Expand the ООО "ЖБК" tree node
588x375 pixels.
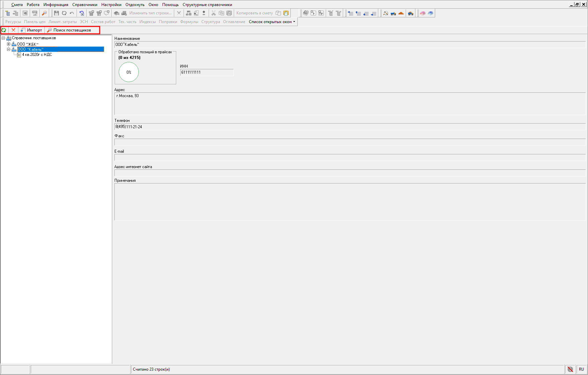[9, 44]
